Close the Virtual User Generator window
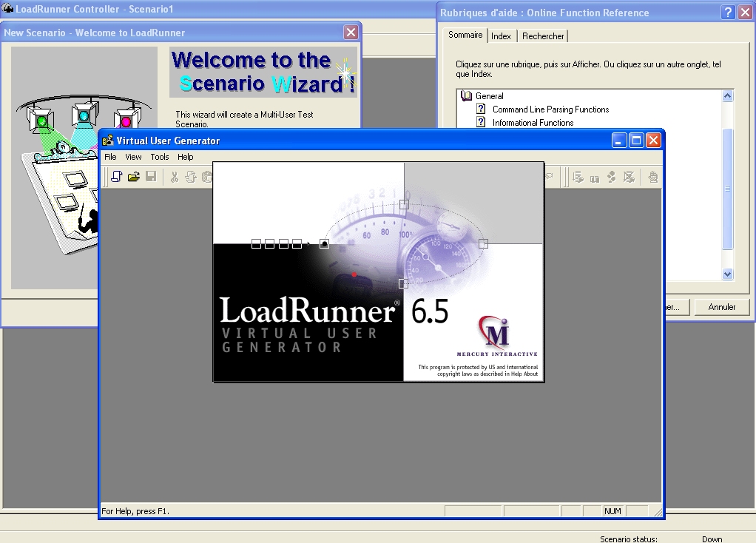The image size is (756, 543). click(653, 141)
